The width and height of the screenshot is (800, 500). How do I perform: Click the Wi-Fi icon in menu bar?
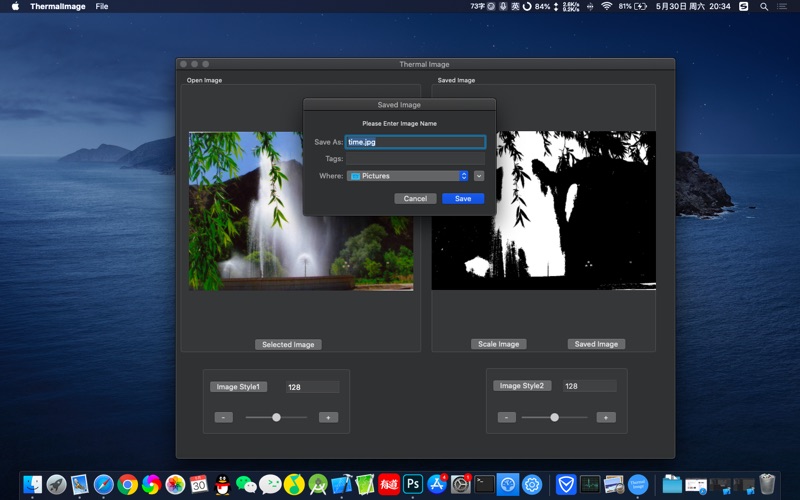coord(606,6)
